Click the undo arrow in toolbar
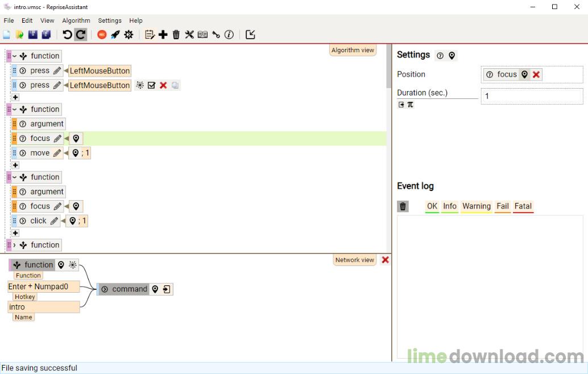Image resolution: width=588 pixels, height=374 pixels. 67,35
